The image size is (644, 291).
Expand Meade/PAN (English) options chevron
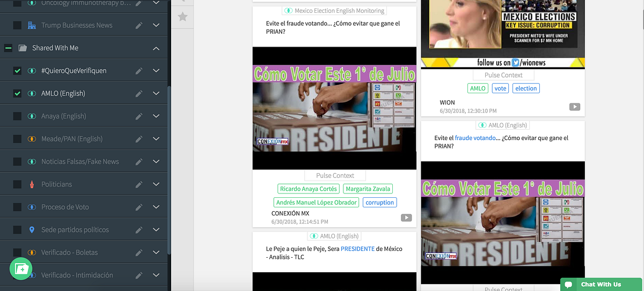156,139
